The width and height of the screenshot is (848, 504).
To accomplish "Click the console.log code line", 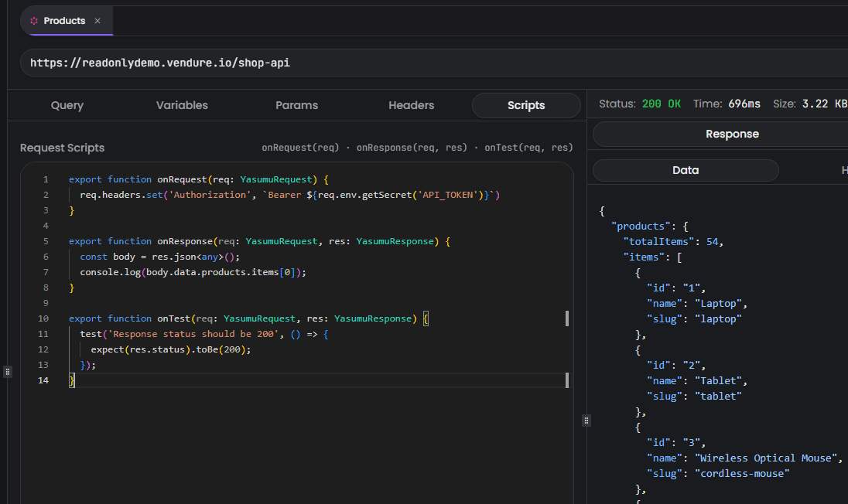I will (193, 272).
